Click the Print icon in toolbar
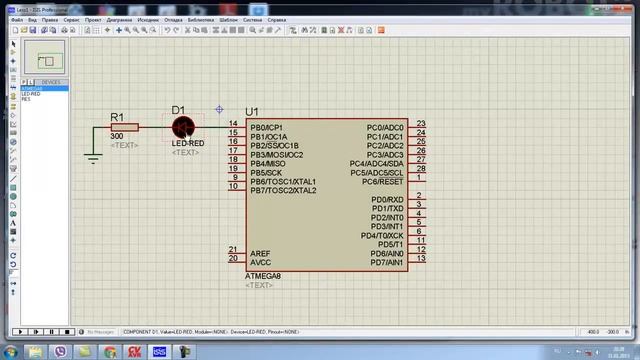The height and width of the screenshot is (360, 640). pyautogui.click(x=64, y=30)
